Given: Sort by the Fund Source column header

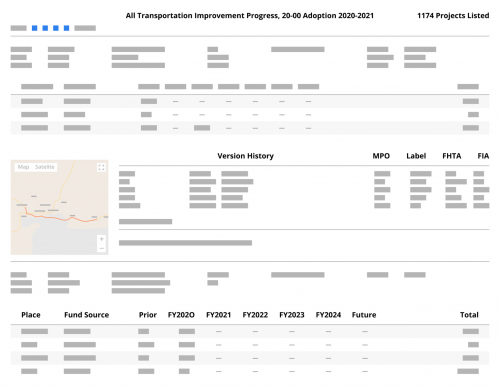Looking at the screenshot, I should [x=87, y=315].
